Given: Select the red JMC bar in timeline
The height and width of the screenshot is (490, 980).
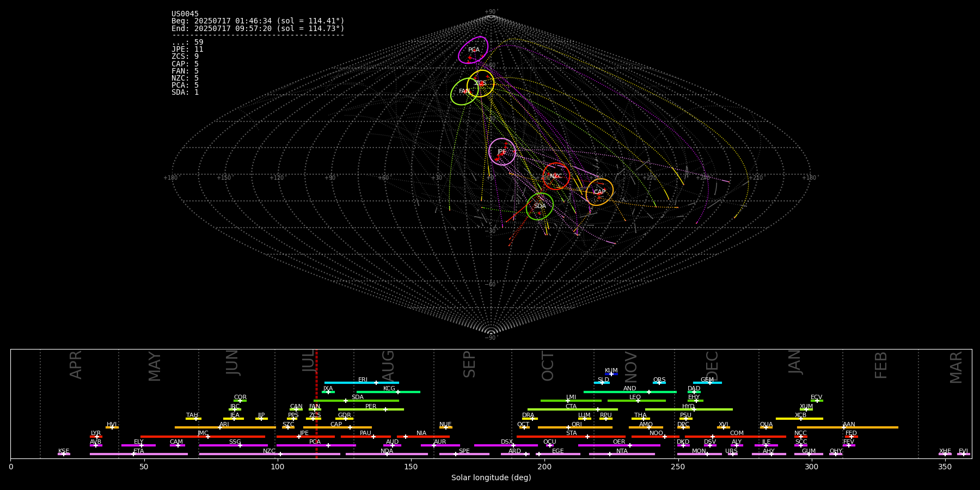Looking at the screenshot, I should 203,437.
